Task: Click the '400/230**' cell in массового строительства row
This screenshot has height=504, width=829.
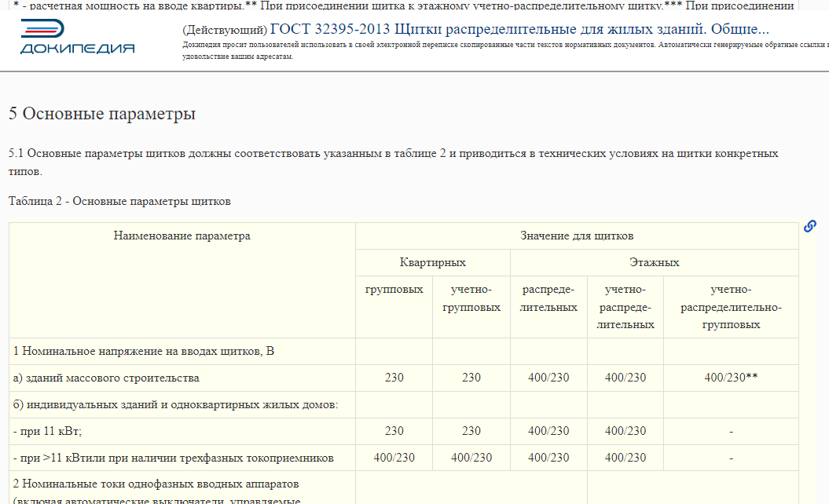Action: [731, 378]
